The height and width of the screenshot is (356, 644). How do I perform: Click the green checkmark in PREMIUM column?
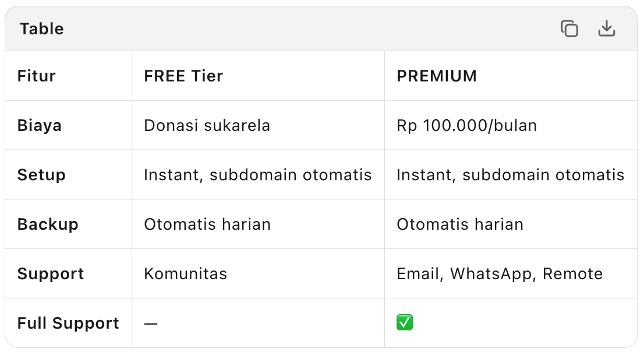[x=404, y=323]
